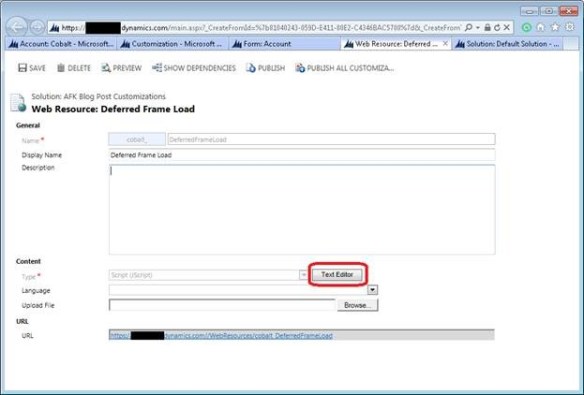Screen dimensions: 584x395
Task: Click the Language label
Action: click(36, 290)
